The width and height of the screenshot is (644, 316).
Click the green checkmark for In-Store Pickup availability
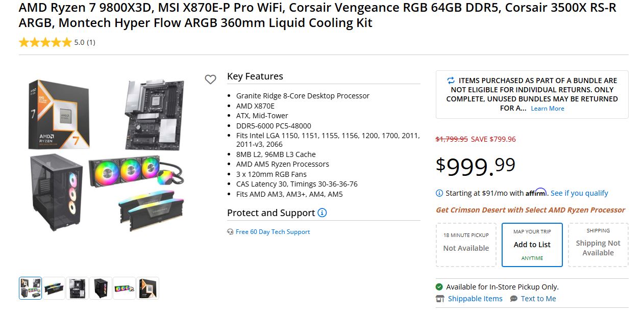click(x=439, y=286)
